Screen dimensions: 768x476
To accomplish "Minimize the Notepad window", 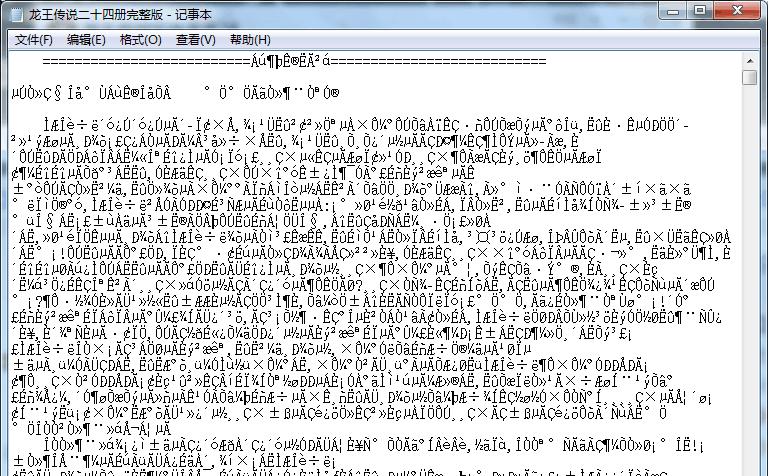I will [673, 11].
